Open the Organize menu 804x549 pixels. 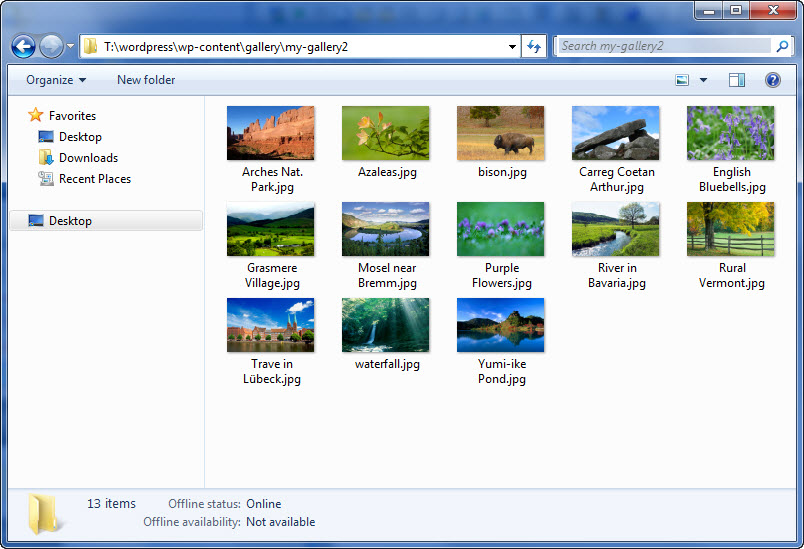(56, 80)
